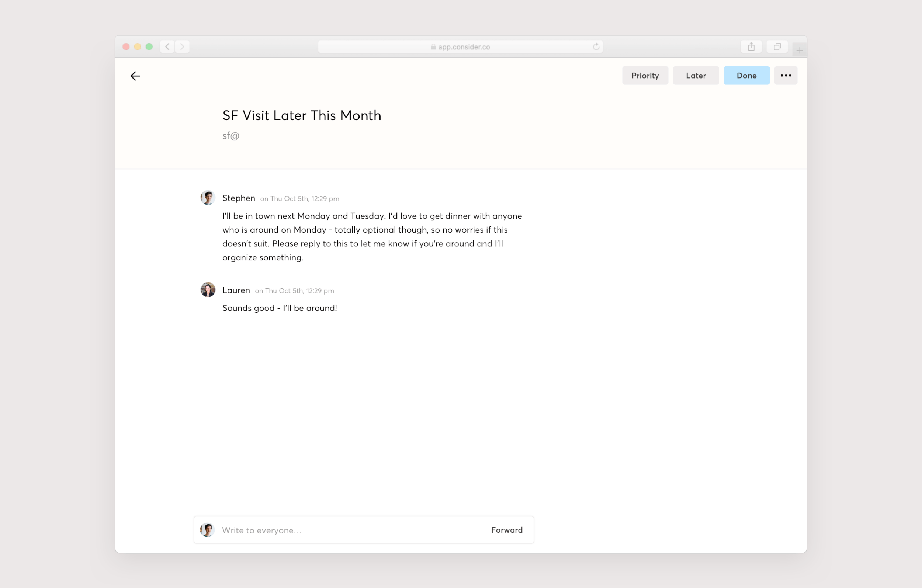Viewport: 922px width, 588px height.
Task: Show all tabs using the tab overview icon
Action: click(777, 47)
